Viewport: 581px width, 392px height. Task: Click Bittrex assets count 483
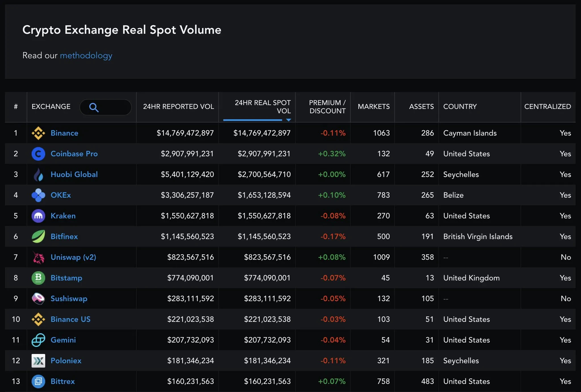428,381
